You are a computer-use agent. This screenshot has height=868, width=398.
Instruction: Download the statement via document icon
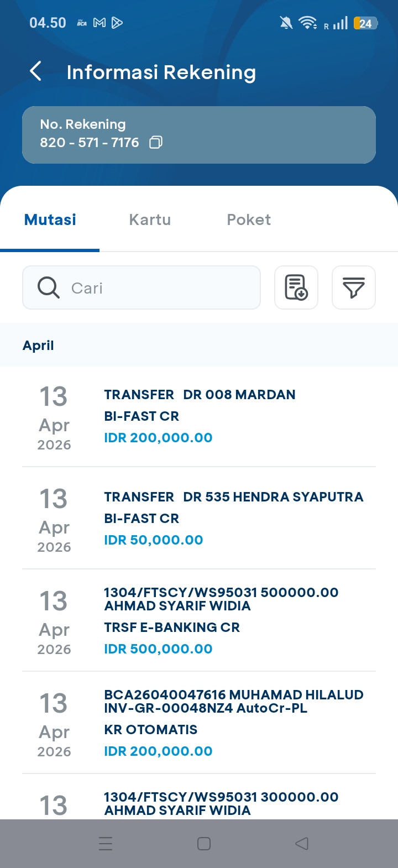(296, 287)
